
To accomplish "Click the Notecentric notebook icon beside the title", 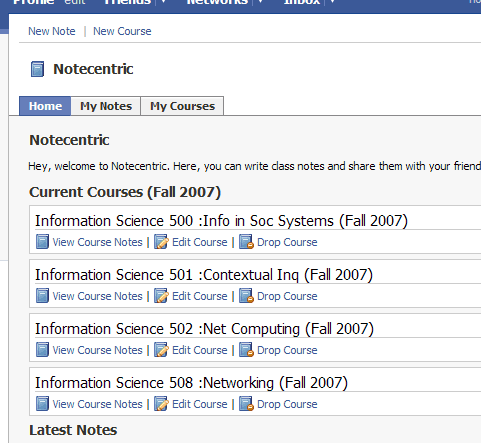I will coord(37,69).
